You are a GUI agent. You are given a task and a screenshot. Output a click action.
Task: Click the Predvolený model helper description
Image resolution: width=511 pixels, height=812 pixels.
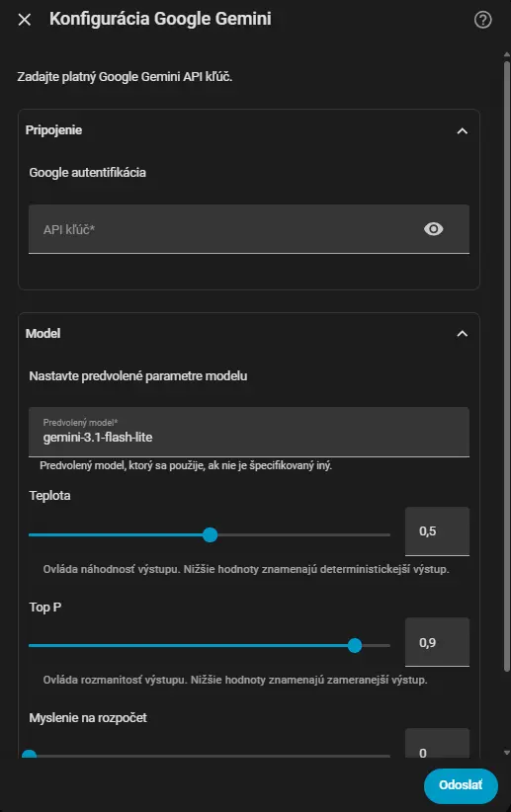(x=186, y=465)
